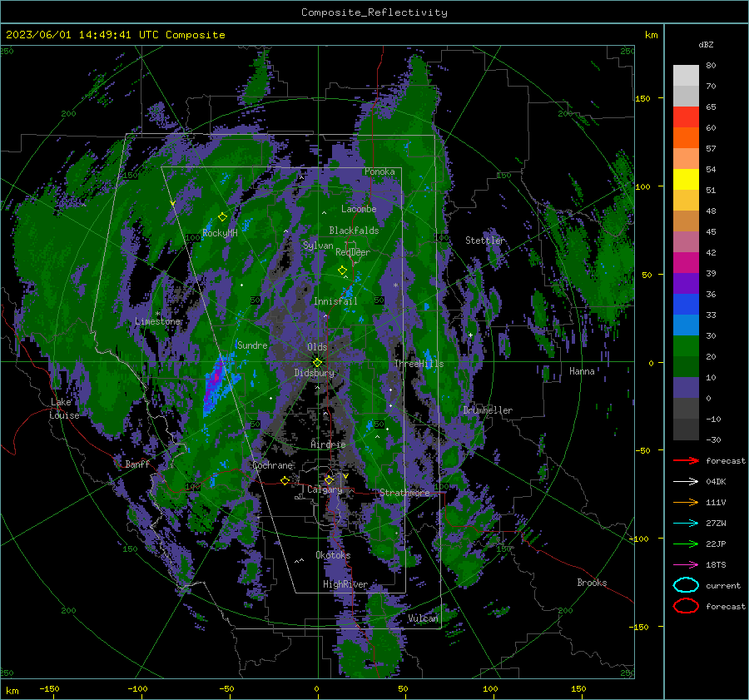
Task: Click the Blackfalds city label
Action: click(x=354, y=231)
